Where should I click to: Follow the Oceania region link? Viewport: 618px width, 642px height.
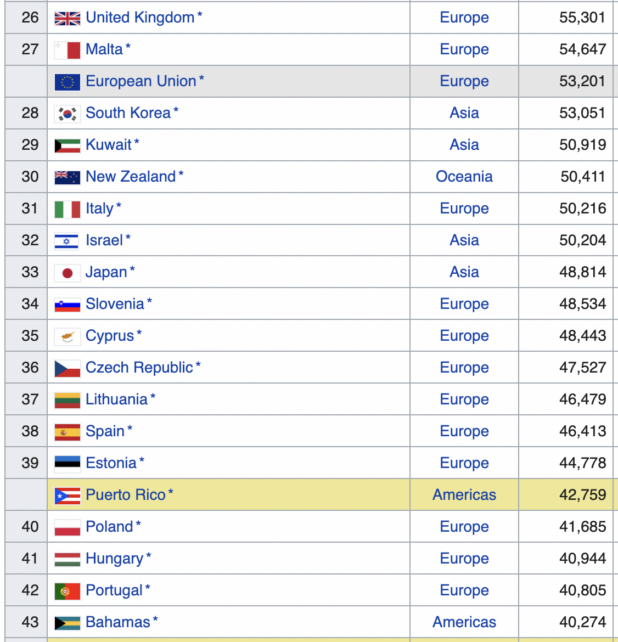(x=464, y=176)
